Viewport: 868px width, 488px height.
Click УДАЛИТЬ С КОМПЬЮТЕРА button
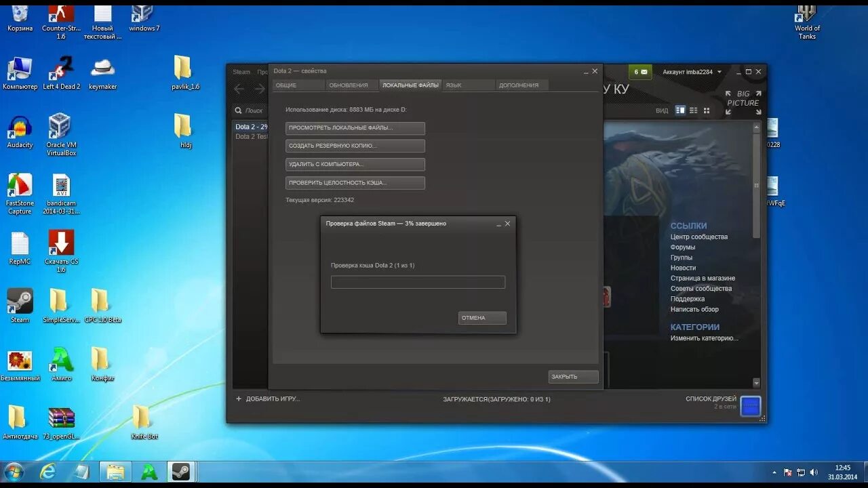pos(355,165)
